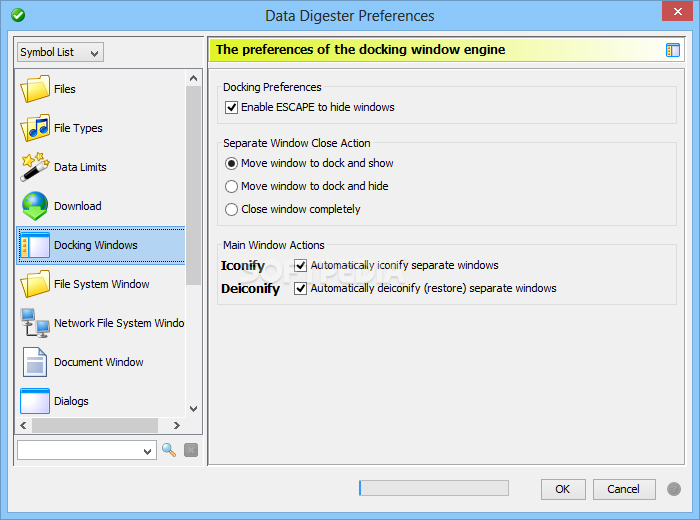Viewport: 700px width, 520px height.
Task: Click the Network File System computers icon
Action: click(x=35, y=323)
